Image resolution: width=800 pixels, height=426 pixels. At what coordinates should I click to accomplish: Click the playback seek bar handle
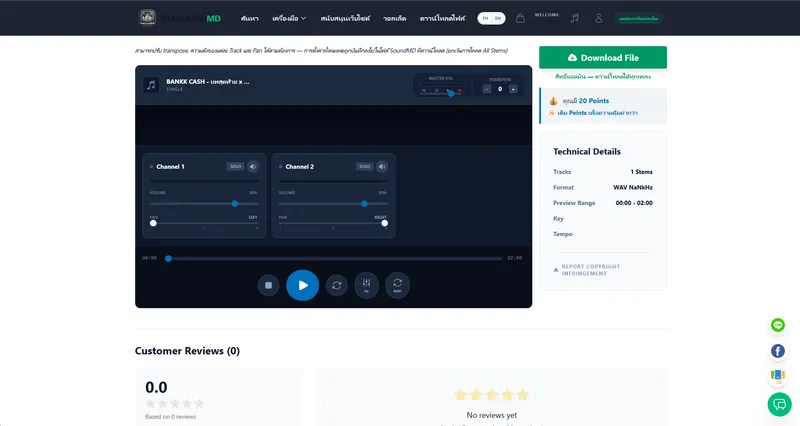coord(168,259)
